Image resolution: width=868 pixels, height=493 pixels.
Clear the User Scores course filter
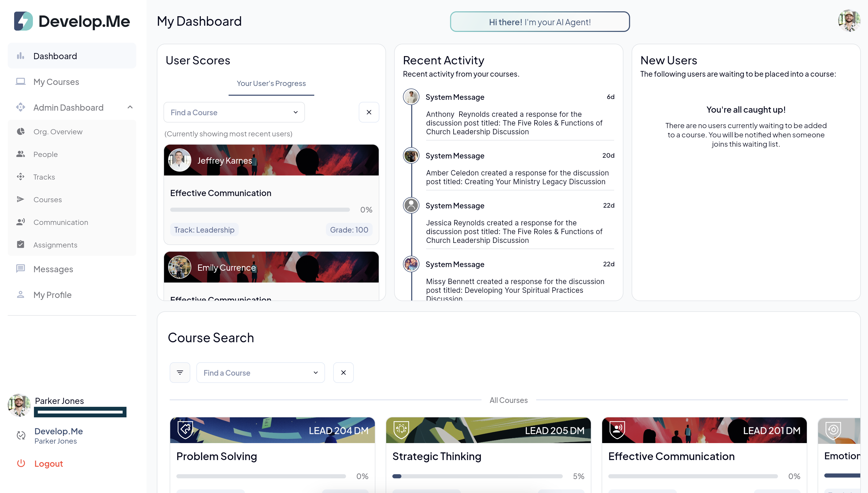(369, 112)
